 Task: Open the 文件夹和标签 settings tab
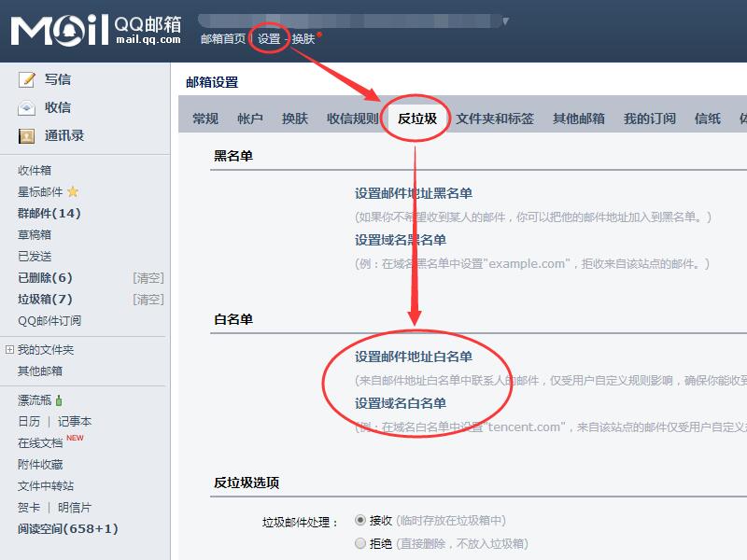495,119
